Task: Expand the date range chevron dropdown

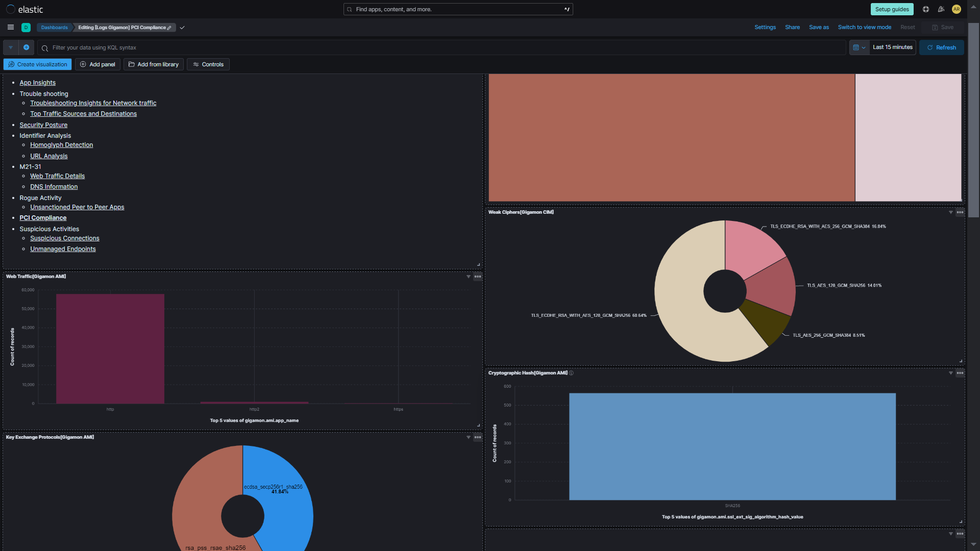Action: click(x=864, y=47)
